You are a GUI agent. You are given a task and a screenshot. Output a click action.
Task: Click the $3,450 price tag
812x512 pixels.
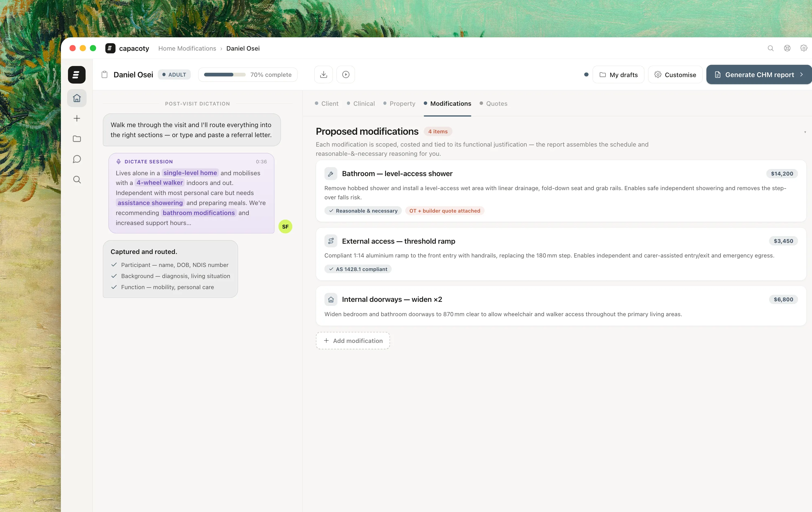[x=783, y=241]
